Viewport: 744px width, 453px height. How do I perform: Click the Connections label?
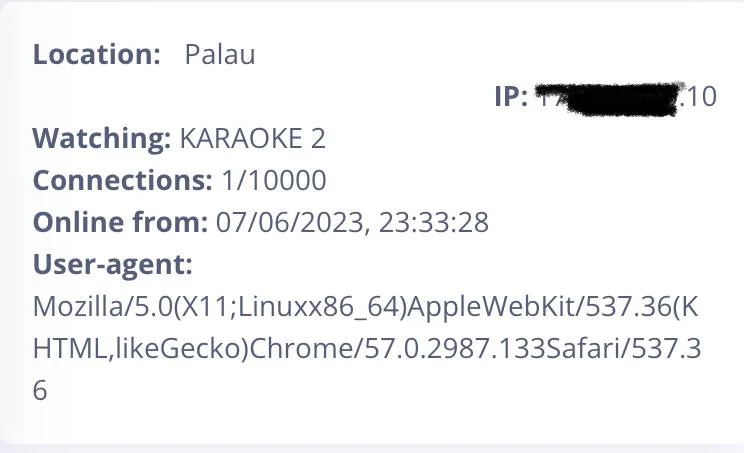pos(122,180)
